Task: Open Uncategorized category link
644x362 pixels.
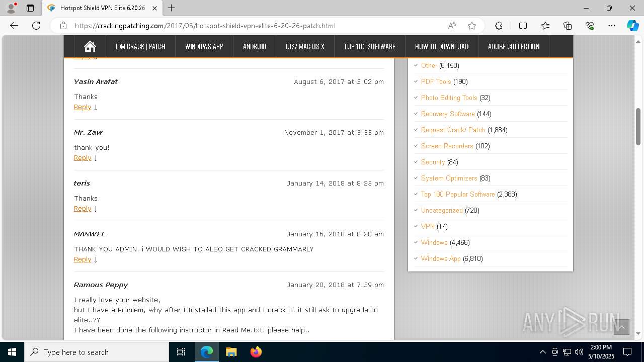Action: click(x=442, y=210)
